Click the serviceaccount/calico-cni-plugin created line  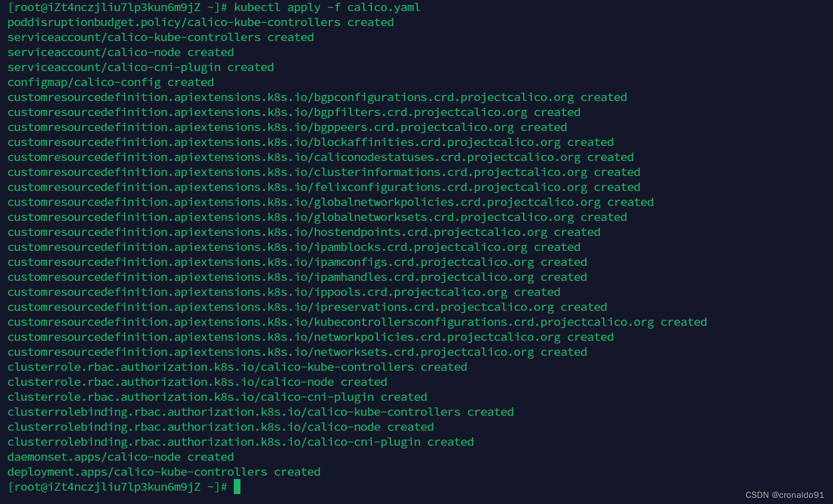140,67
